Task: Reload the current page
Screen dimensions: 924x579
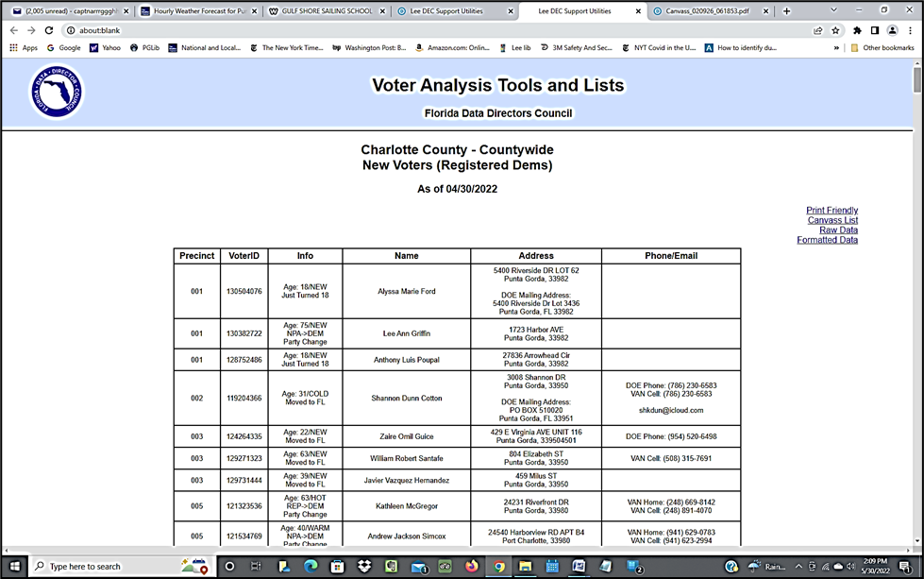Action: 49,30
